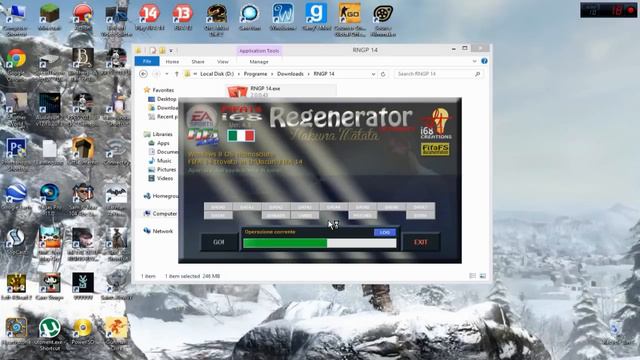Click the Local Disk (D:) breadcrumb
Viewport: 640px width, 360px height.
click(x=217, y=74)
